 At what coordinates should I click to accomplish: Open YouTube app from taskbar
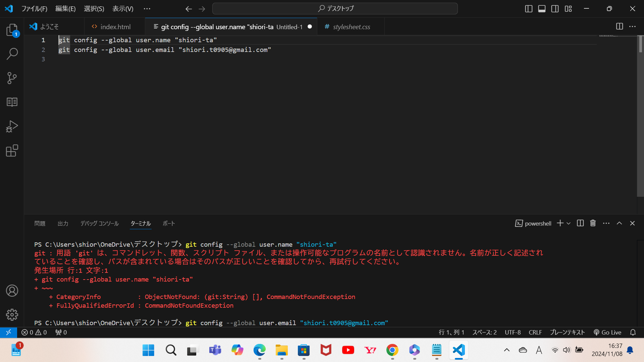[348, 350]
